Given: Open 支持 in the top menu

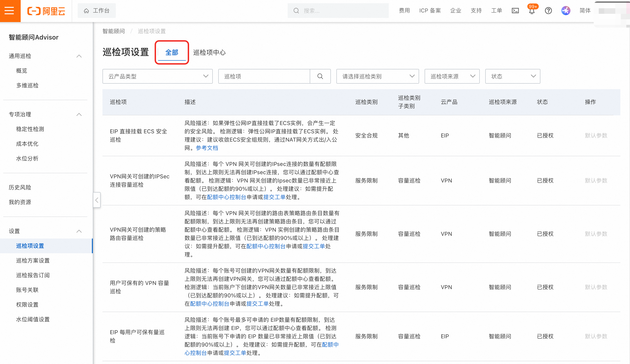Looking at the screenshot, I should click(476, 11).
